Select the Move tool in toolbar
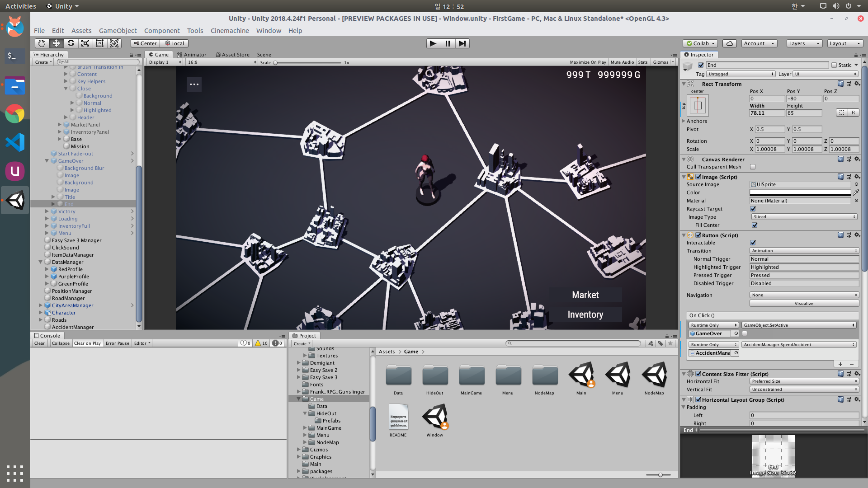The height and width of the screenshot is (488, 868). 56,43
